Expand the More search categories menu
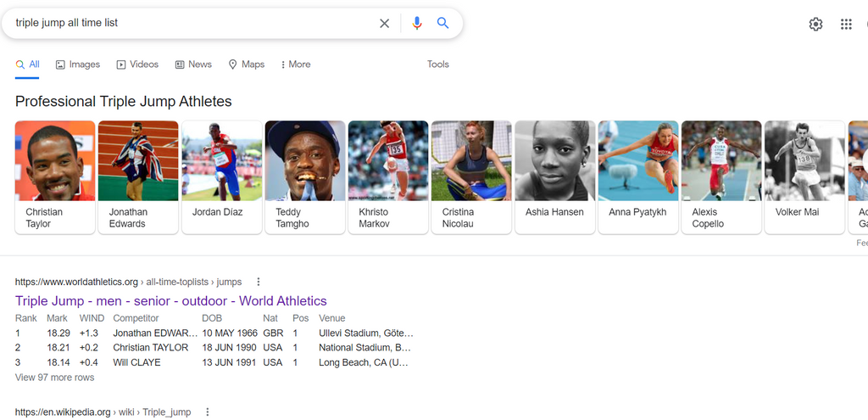 pyautogui.click(x=296, y=64)
